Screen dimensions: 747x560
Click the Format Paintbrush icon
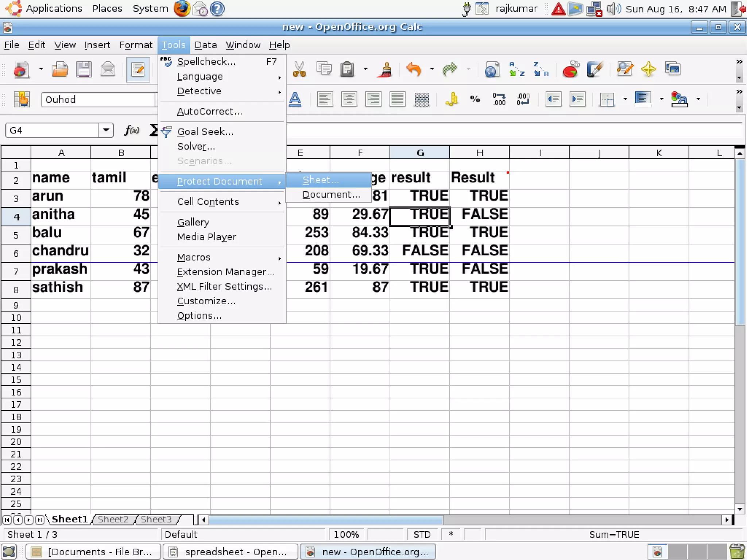point(385,69)
